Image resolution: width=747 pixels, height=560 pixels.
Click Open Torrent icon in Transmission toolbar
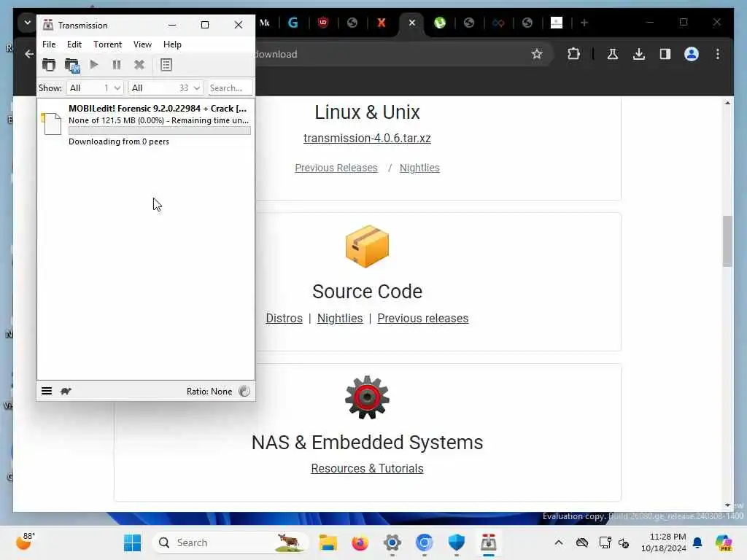49,65
